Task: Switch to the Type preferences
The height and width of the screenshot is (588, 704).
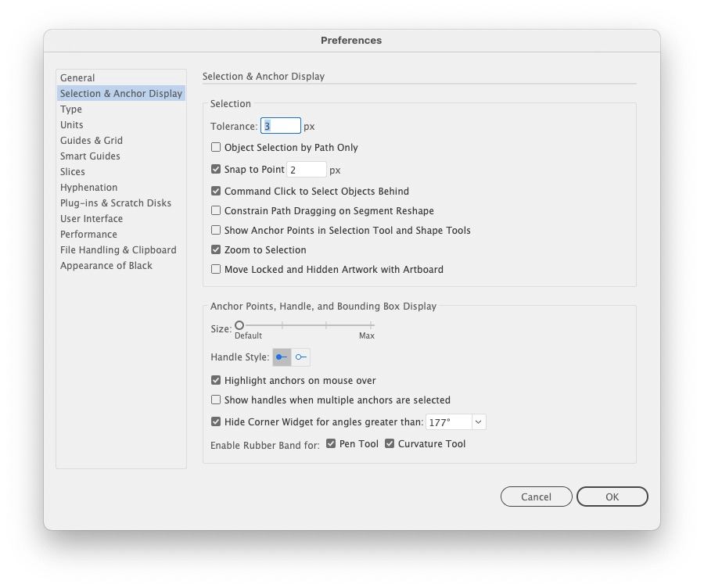Action: [120, 109]
